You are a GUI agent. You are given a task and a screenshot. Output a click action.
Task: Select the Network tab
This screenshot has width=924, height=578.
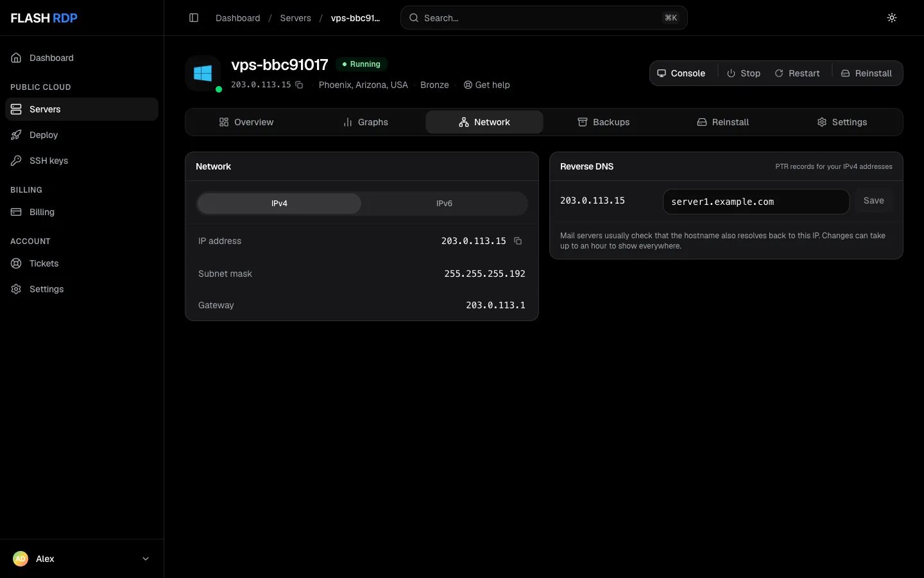click(x=484, y=122)
